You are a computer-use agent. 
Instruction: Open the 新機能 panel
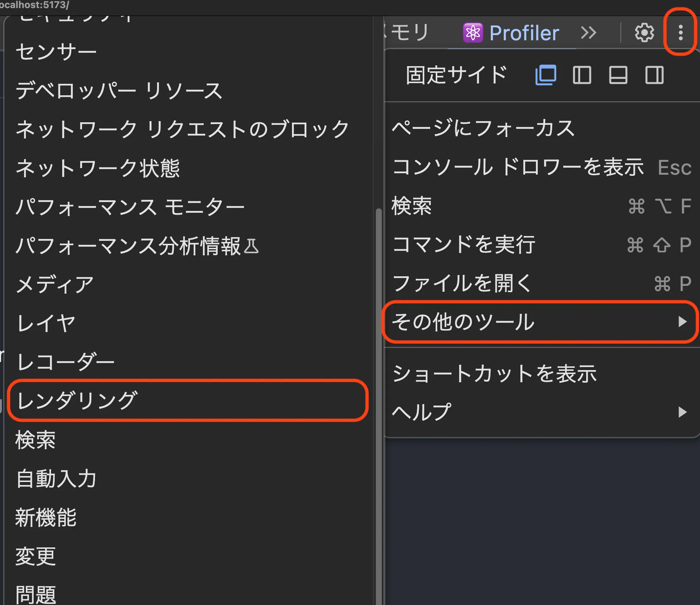188,517
